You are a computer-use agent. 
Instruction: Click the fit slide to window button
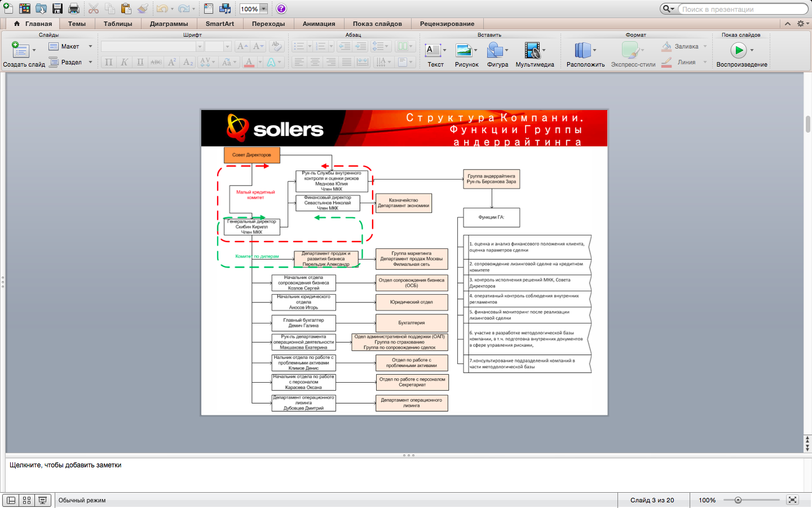tap(792, 500)
